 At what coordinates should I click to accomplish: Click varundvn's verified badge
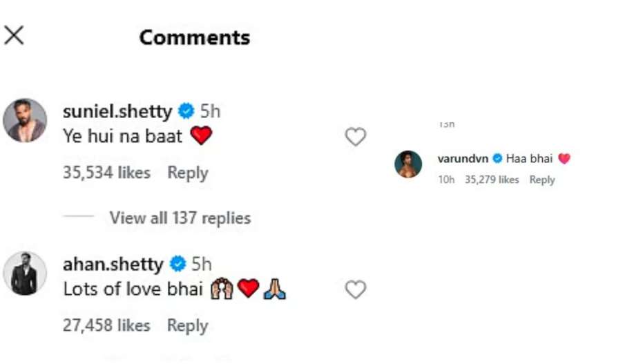[x=497, y=159]
